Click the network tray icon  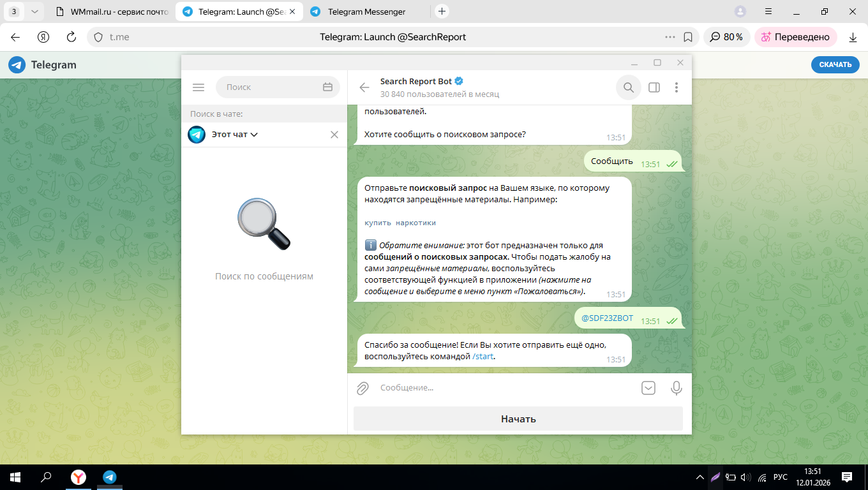pos(761,477)
